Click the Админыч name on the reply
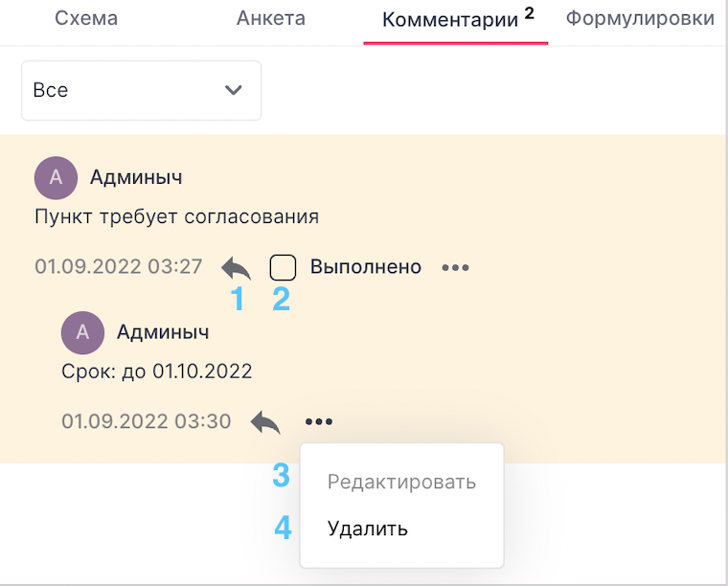728x586 pixels. [x=163, y=332]
